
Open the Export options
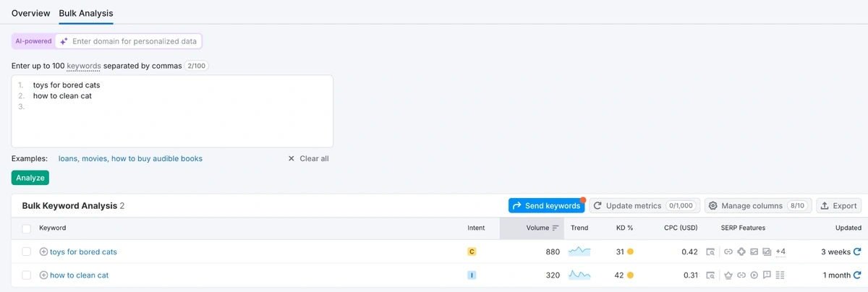coord(838,206)
